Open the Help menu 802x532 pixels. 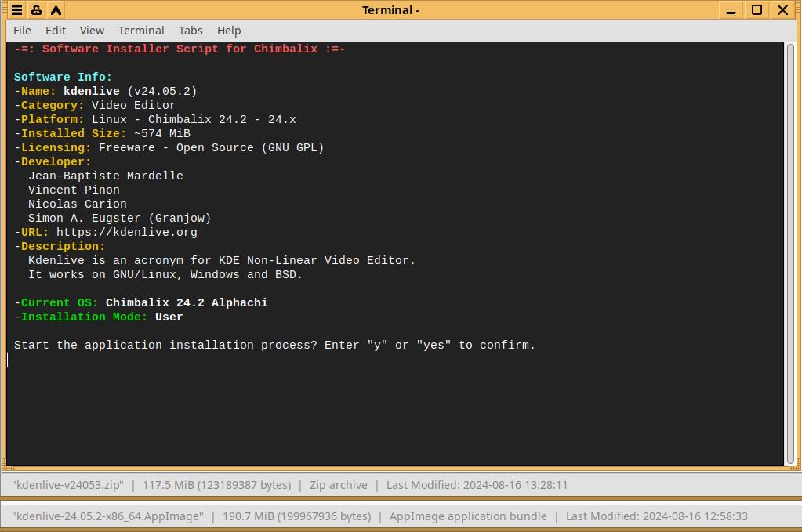[229, 31]
